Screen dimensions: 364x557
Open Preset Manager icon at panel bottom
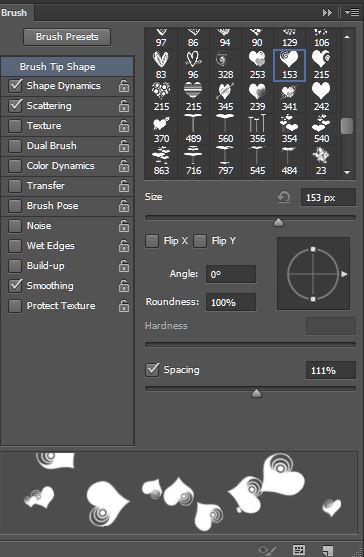coord(299,550)
